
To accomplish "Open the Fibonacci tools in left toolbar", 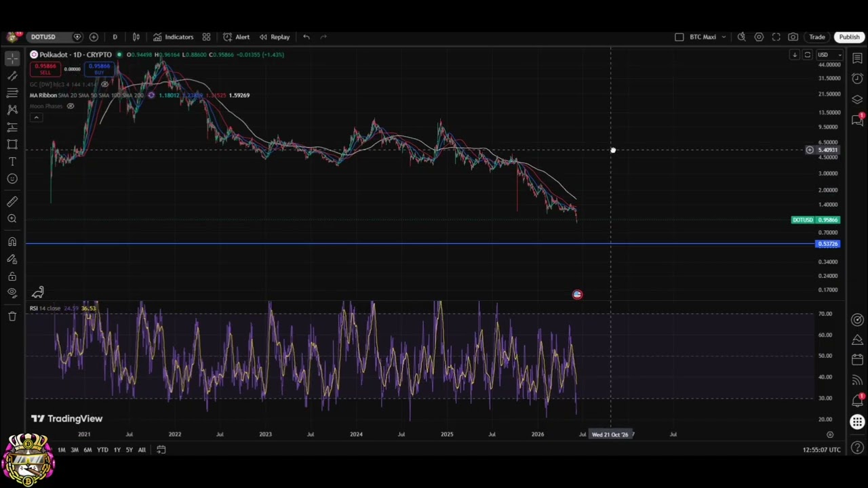I will 12,93.
